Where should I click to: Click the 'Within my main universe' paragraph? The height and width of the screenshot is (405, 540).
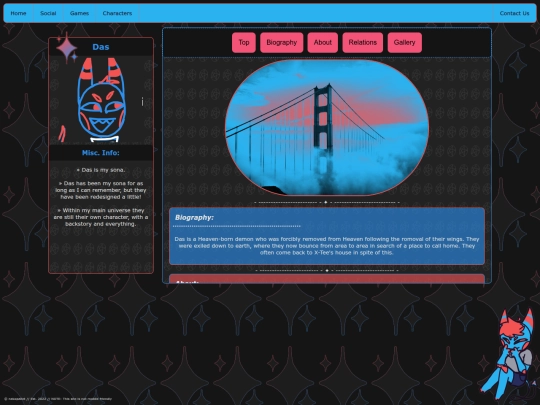click(101, 217)
